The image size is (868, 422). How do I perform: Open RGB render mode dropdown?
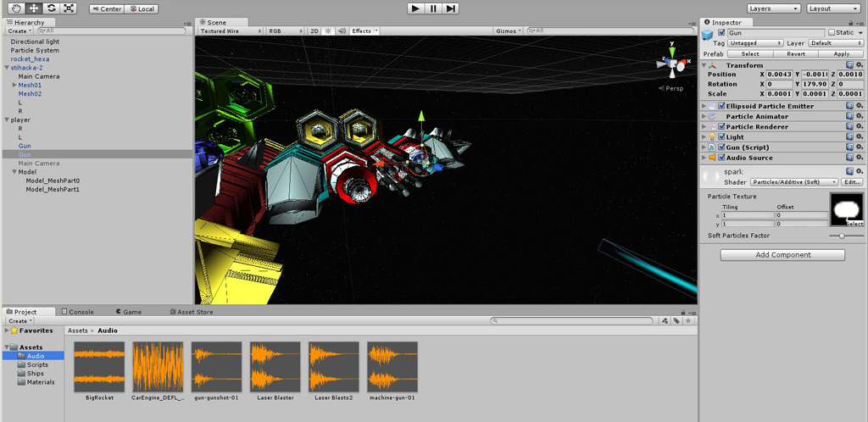pyautogui.click(x=286, y=31)
